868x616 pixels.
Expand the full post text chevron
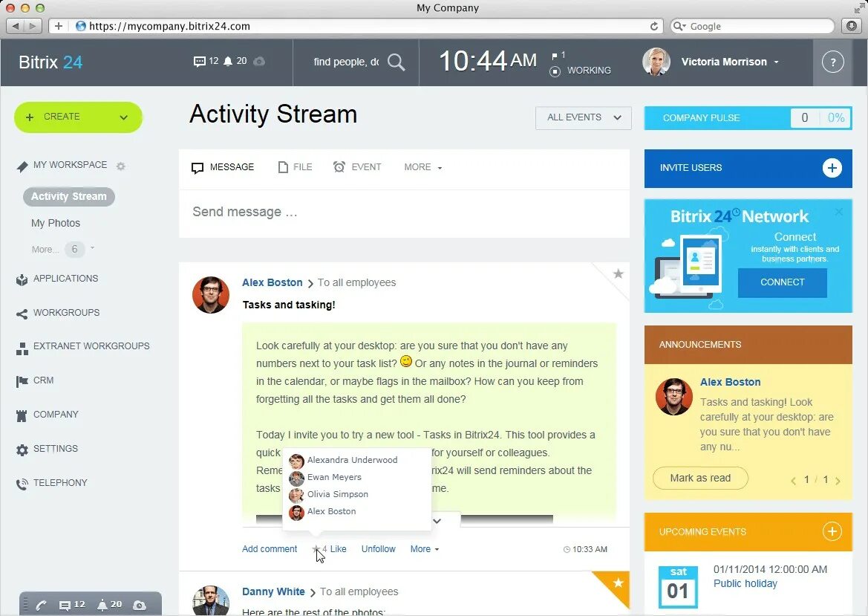(x=437, y=521)
